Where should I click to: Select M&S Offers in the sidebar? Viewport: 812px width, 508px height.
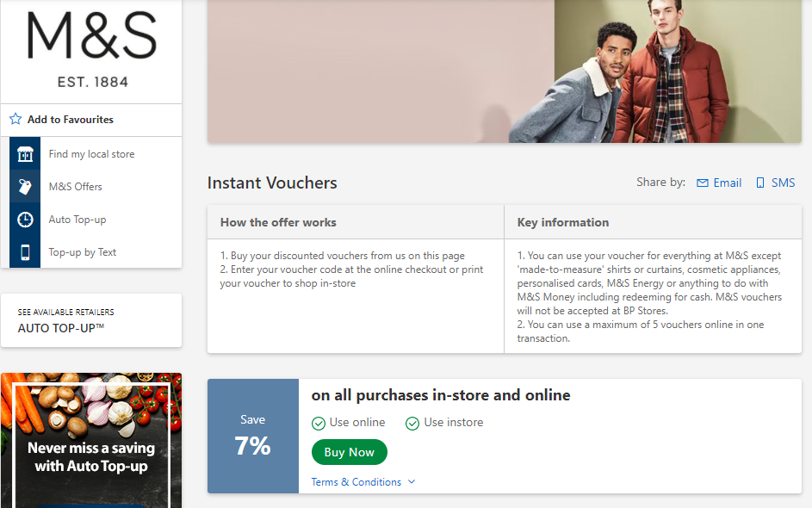pos(76,187)
